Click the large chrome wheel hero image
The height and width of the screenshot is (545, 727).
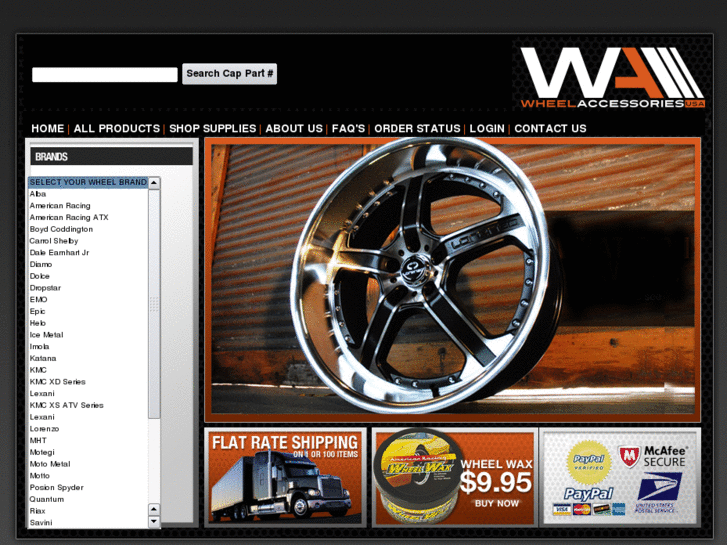pos(453,279)
